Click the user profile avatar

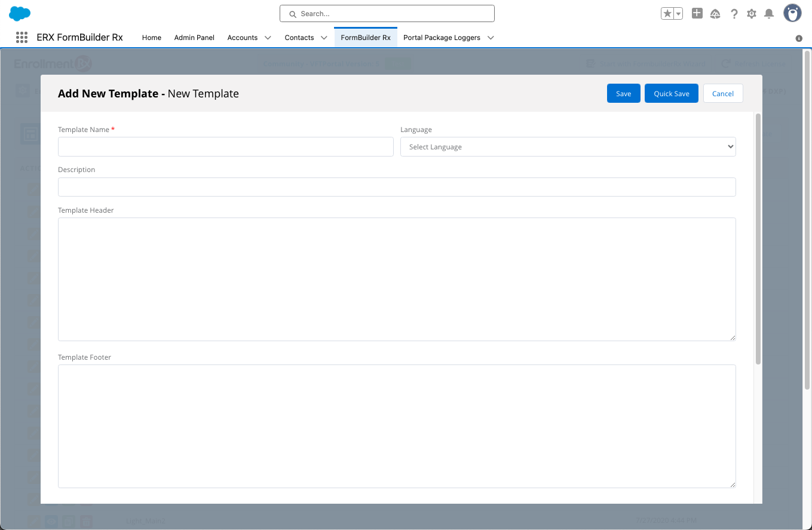coord(792,13)
